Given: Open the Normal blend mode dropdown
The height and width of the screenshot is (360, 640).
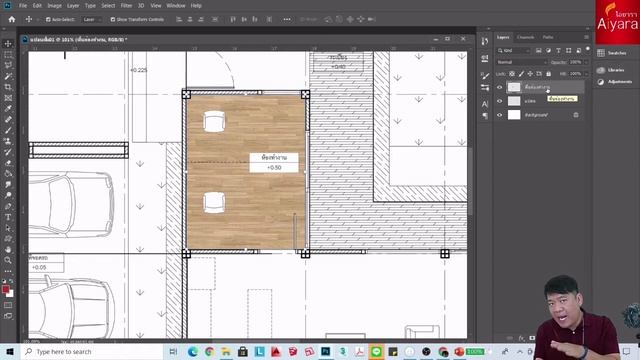Looking at the screenshot, I should (x=522, y=62).
